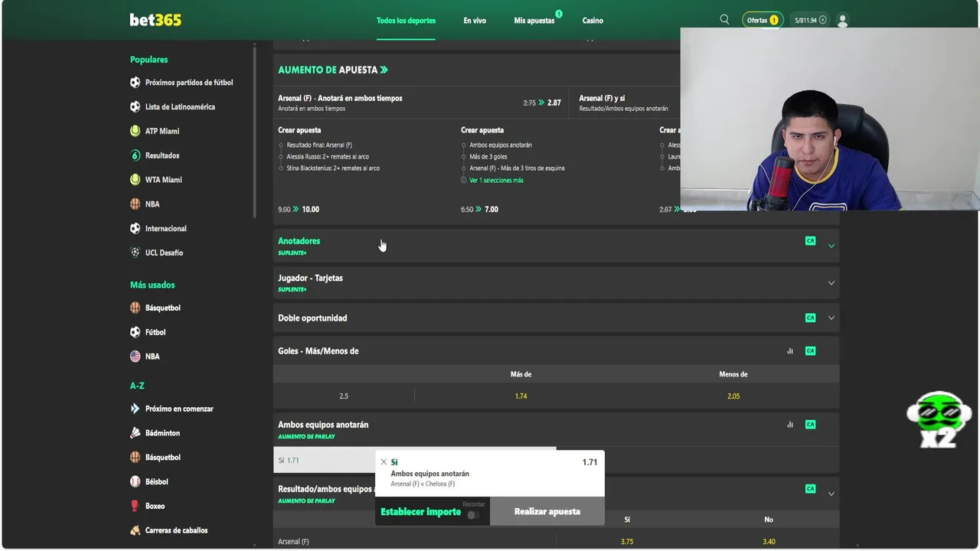
Task: Click the US flag icon beside NBA in Más usados
Action: (x=136, y=357)
